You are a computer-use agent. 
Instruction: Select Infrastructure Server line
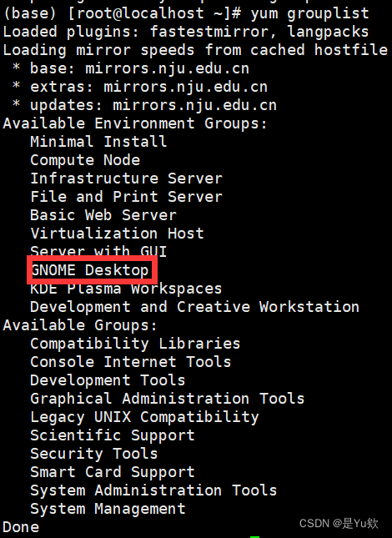[126, 178]
